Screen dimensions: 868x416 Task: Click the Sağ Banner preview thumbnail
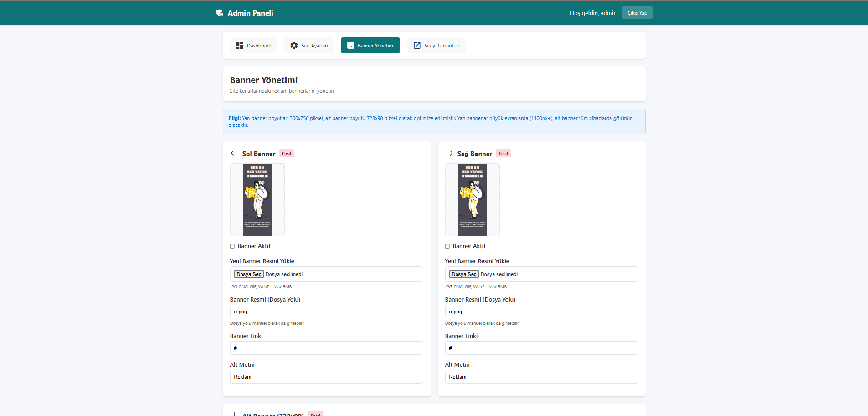pyautogui.click(x=472, y=200)
